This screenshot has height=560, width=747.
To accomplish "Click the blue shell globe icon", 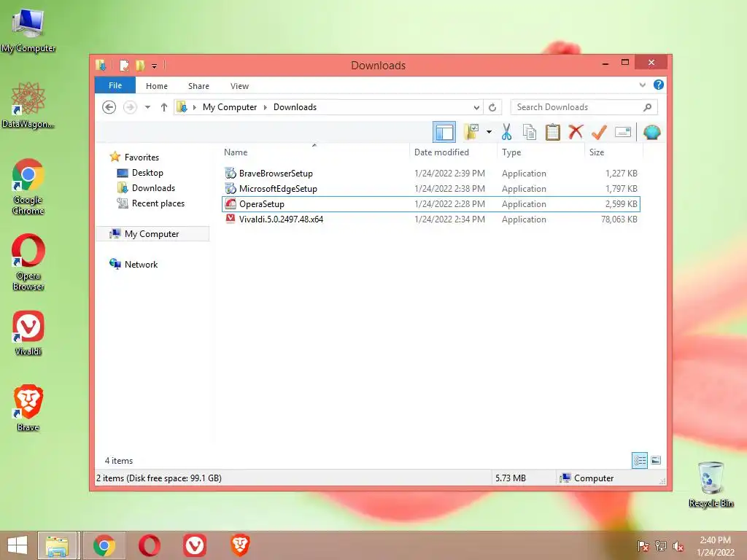I will (x=651, y=132).
